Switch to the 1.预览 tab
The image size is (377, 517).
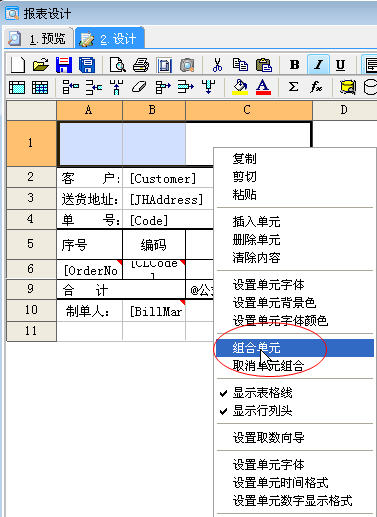pos(40,38)
